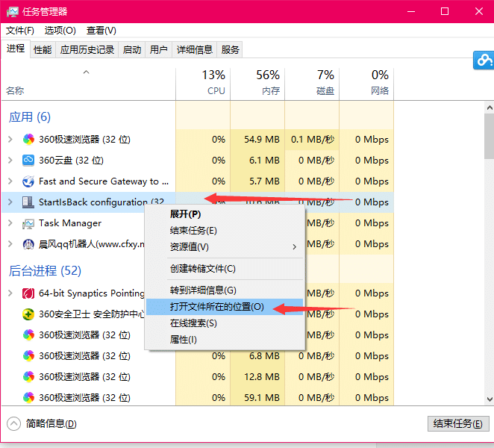Click the 64-bit Synaptics Pointing icon
The height and width of the screenshot is (448, 494).
28,293
